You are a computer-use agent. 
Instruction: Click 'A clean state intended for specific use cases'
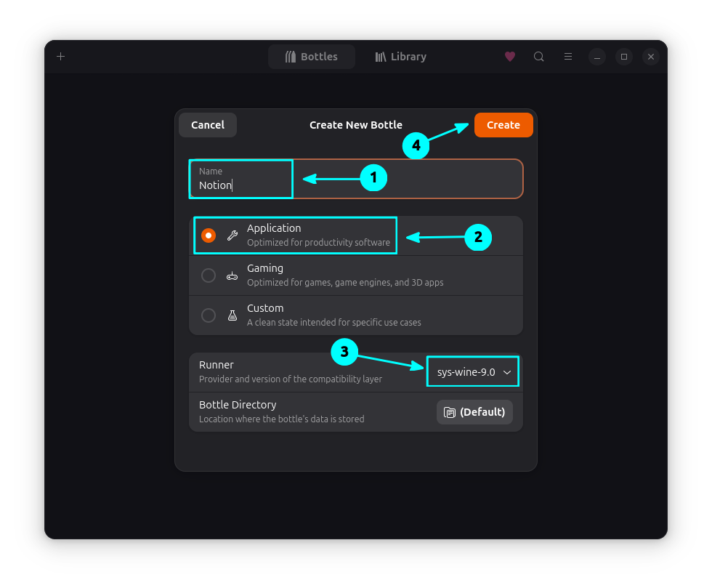[x=333, y=322]
